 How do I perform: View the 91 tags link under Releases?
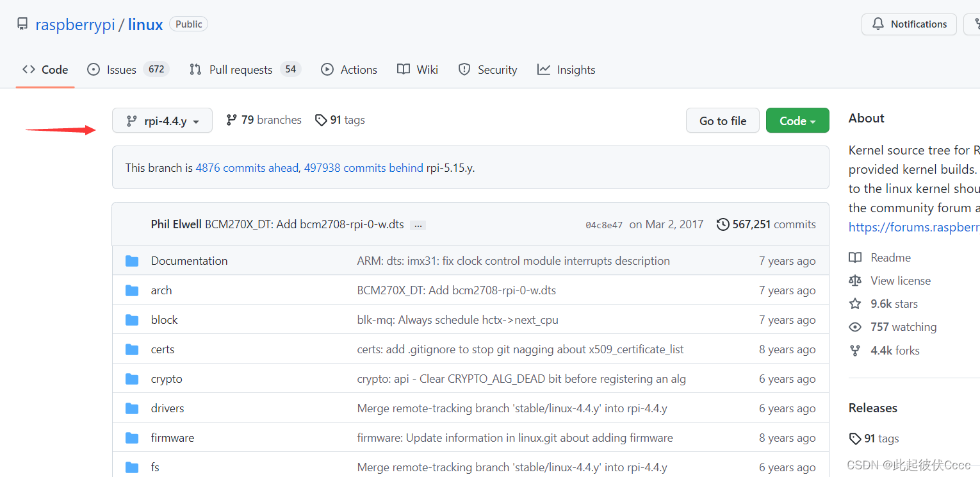pyautogui.click(x=874, y=439)
